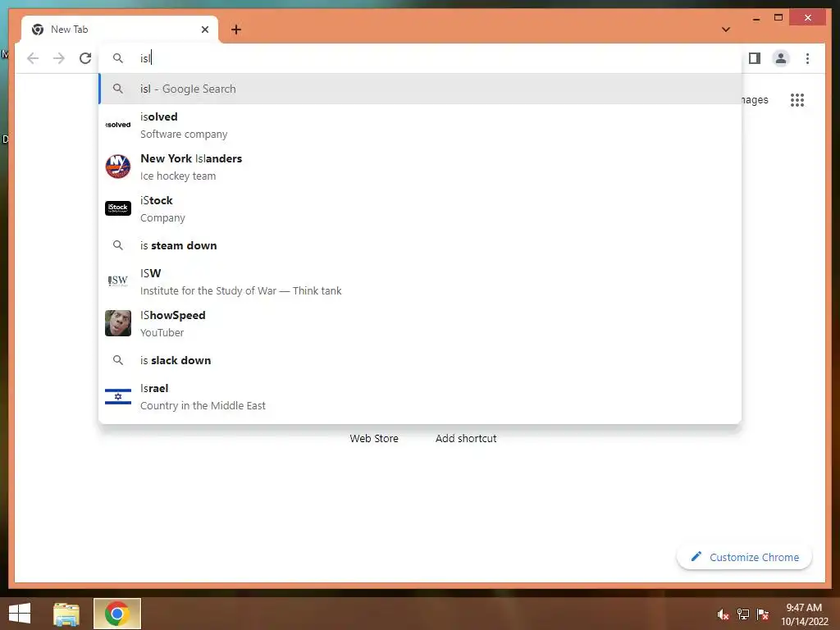Click the back navigation arrow
The width and height of the screenshot is (840, 630).
click(33, 58)
